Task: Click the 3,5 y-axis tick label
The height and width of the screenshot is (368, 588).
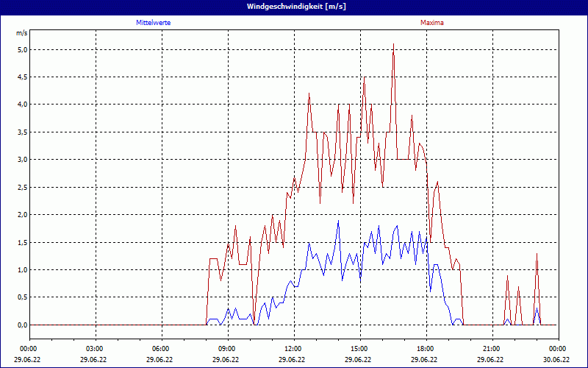Action: coord(22,132)
